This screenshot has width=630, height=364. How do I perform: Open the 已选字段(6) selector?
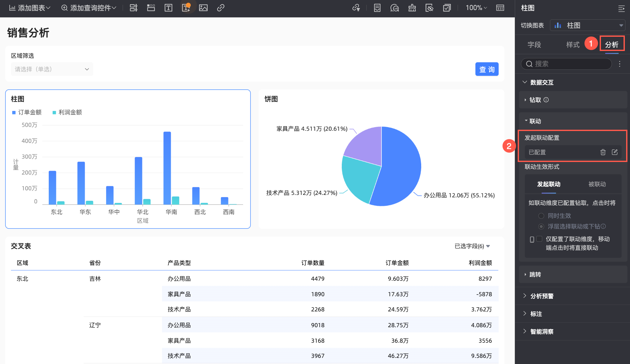[x=472, y=246]
